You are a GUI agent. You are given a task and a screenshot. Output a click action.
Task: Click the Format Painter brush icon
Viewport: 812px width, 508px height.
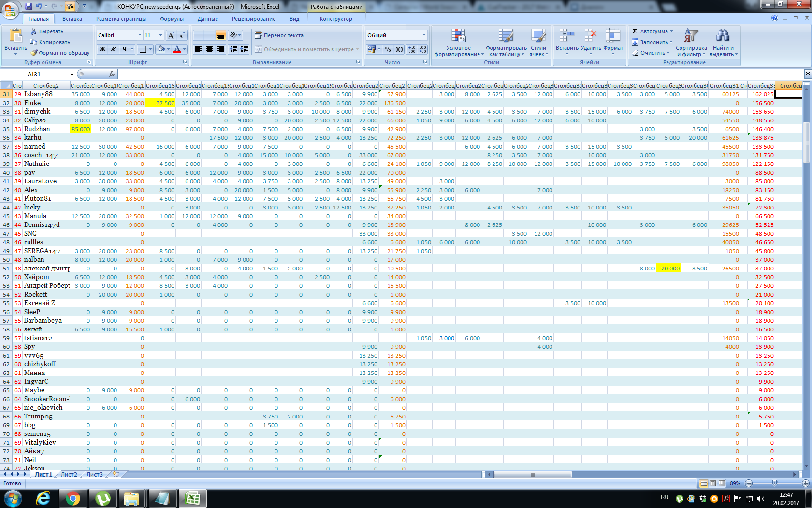[x=34, y=53]
